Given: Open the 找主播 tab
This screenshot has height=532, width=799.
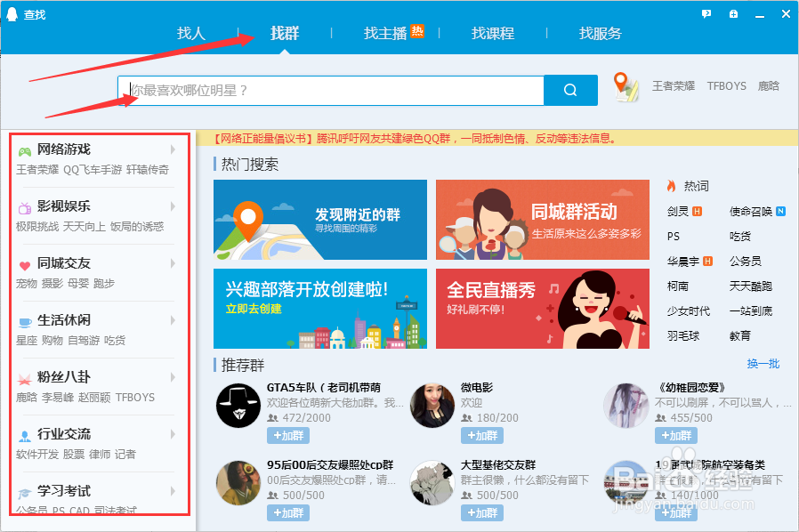Looking at the screenshot, I should click(x=385, y=34).
